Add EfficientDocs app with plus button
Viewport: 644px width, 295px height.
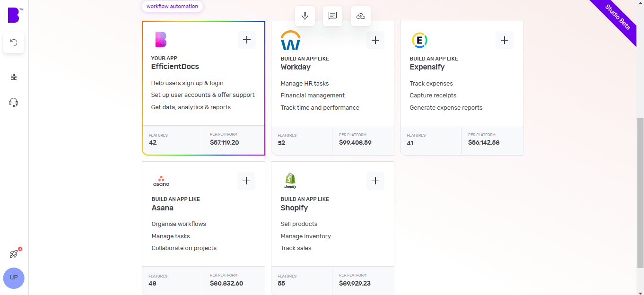coord(247,40)
